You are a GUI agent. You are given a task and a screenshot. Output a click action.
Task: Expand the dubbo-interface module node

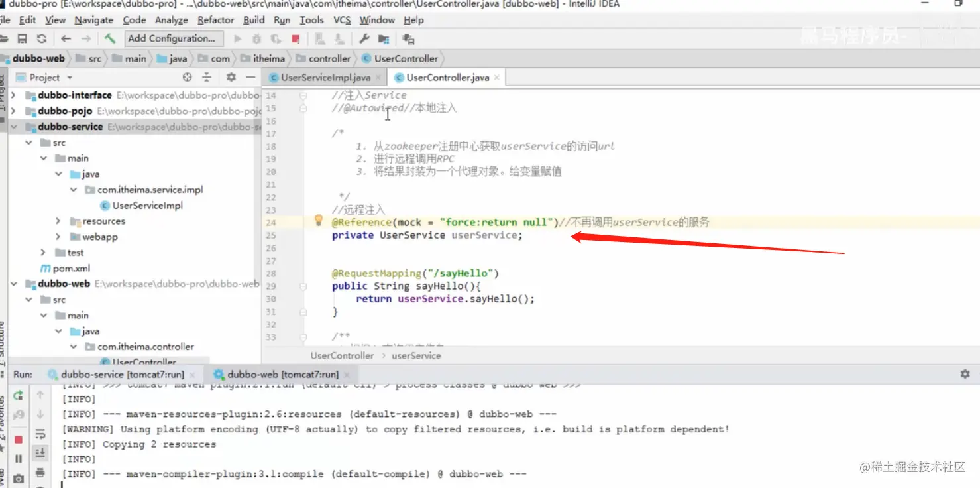[13, 95]
